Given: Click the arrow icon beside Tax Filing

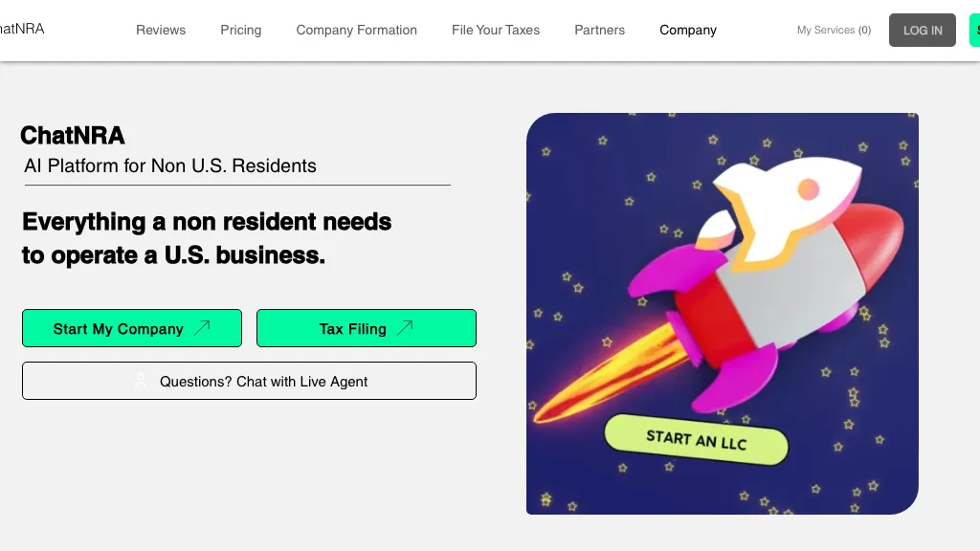Looking at the screenshot, I should (405, 328).
